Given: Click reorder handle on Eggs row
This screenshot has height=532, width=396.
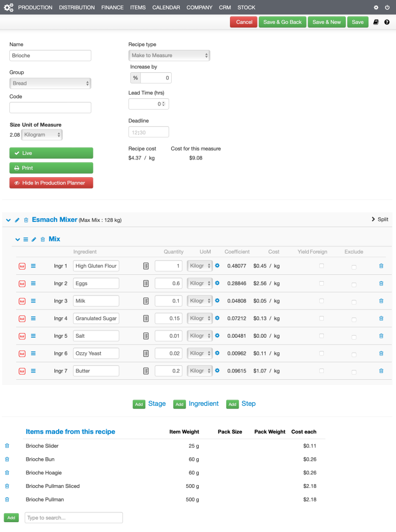Looking at the screenshot, I should point(33,283).
